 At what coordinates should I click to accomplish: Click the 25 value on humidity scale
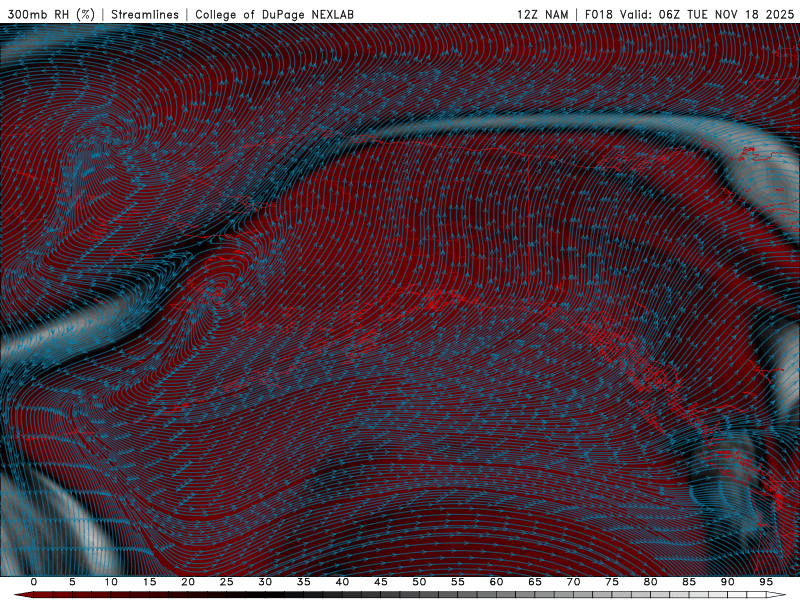click(x=227, y=582)
